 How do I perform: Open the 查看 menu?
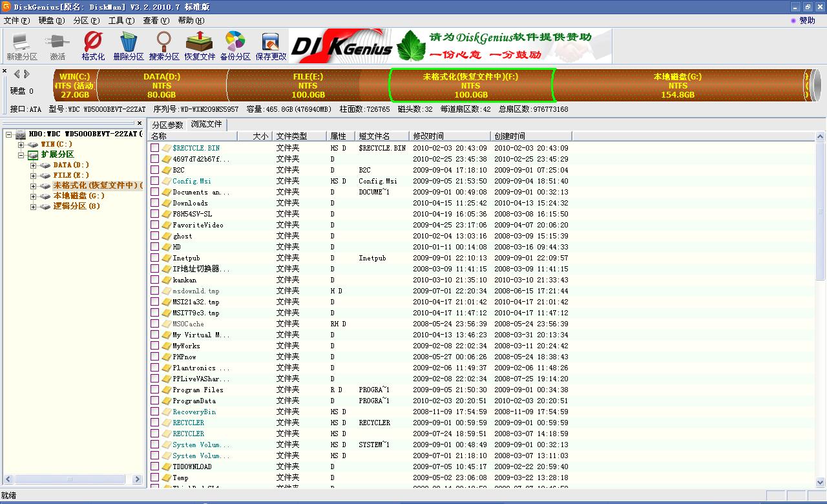[156, 21]
